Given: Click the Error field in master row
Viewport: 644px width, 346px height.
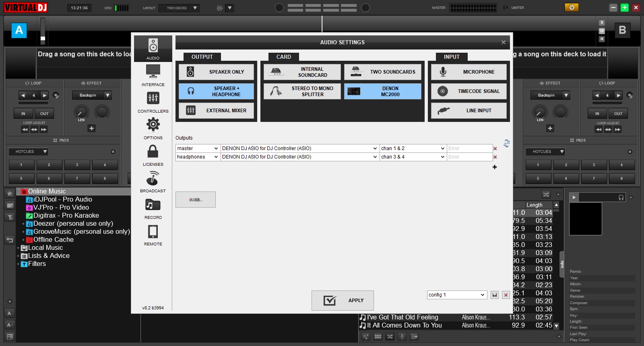Looking at the screenshot, I should coord(470,148).
